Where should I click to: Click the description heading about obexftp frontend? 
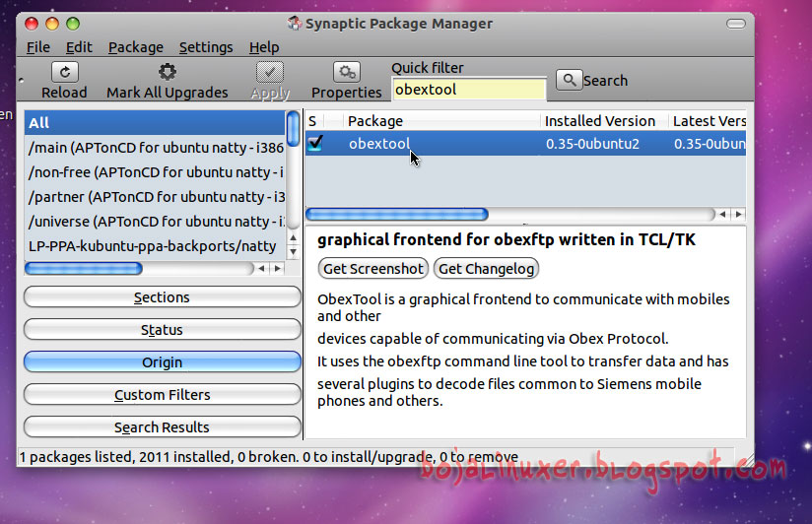point(506,239)
